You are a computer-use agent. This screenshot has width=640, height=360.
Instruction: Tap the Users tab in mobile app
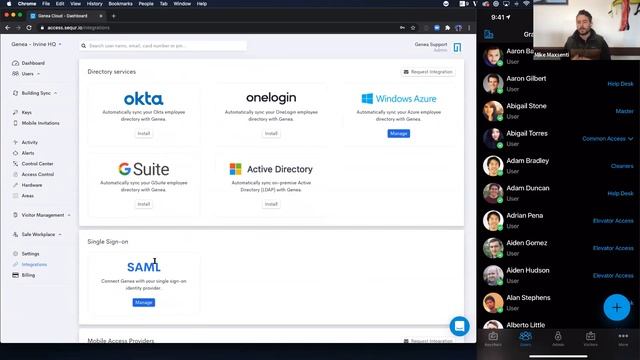pyautogui.click(x=525, y=339)
